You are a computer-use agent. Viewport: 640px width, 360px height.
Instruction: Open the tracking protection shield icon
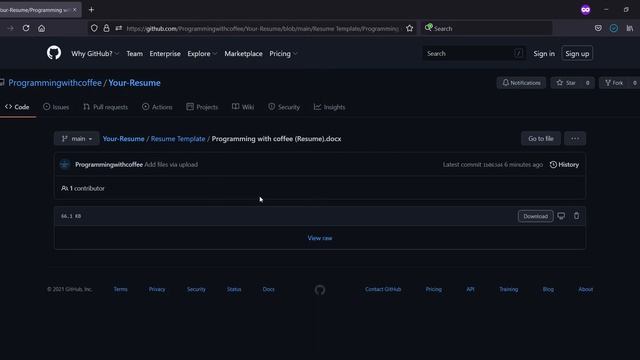click(x=94, y=28)
